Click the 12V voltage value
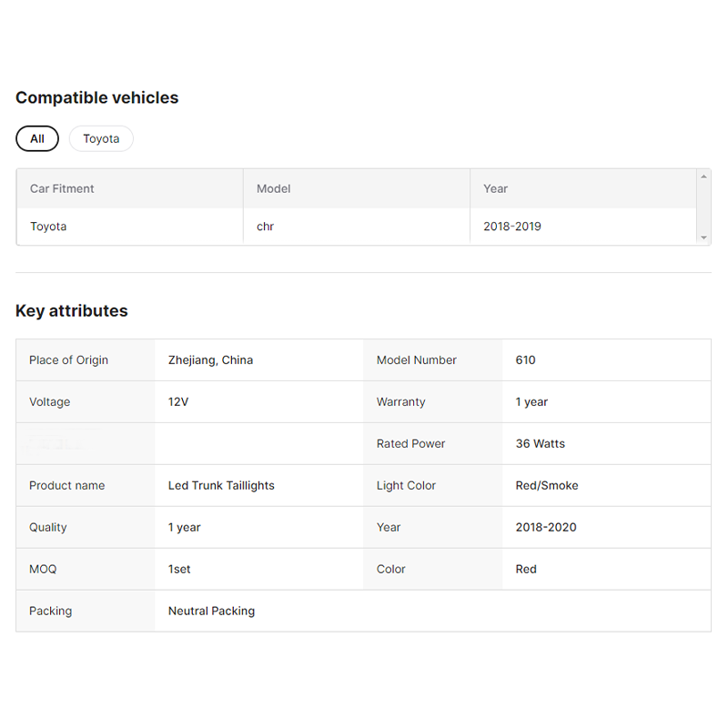The height and width of the screenshot is (728, 728). pos(178,401)
